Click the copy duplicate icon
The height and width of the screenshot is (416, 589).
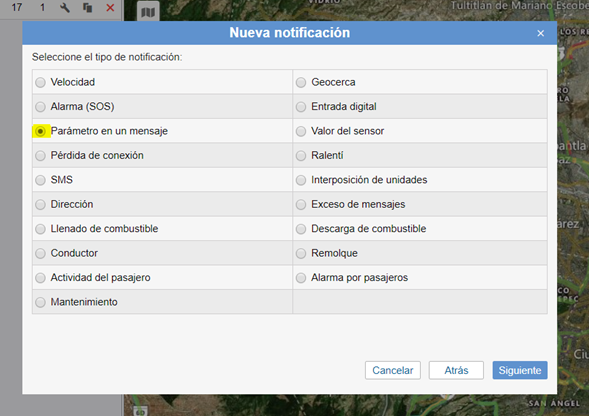point(88,7)
